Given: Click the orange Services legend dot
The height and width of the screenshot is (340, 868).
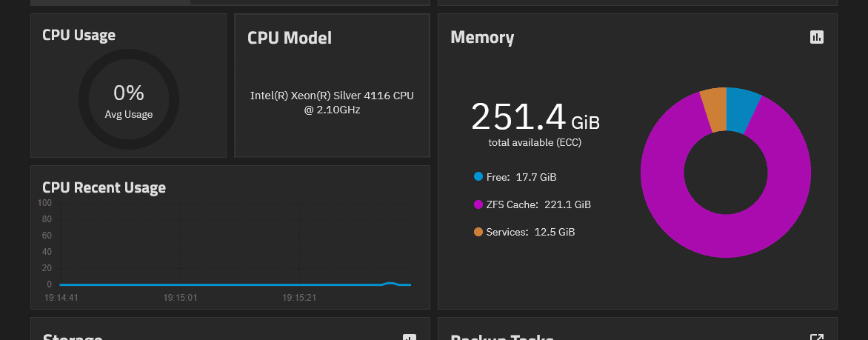Looking at the screenshot, I should point(478,232).
